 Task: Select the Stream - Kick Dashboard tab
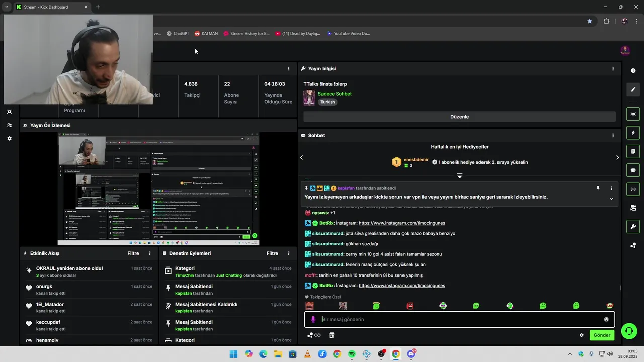click(x=52, y=7)
